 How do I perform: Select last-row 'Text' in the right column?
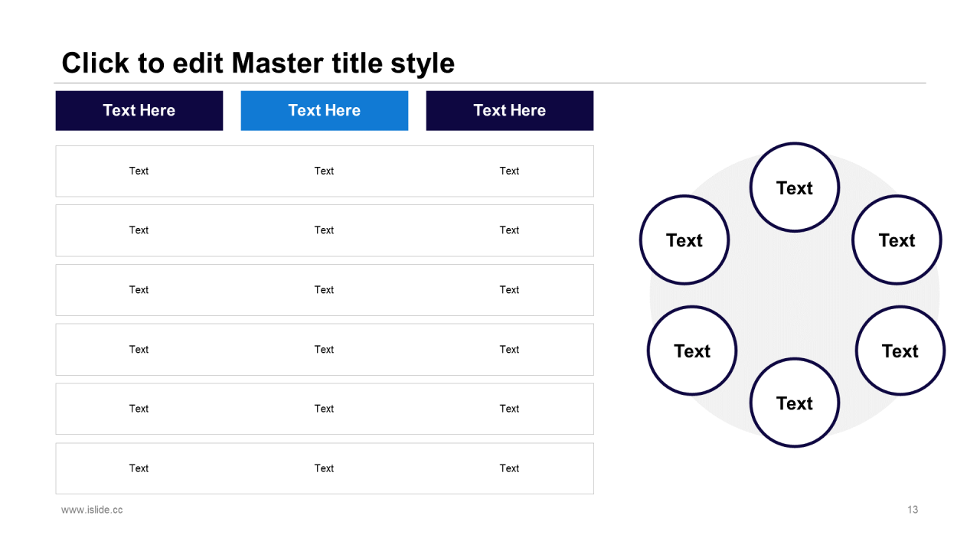509,468
